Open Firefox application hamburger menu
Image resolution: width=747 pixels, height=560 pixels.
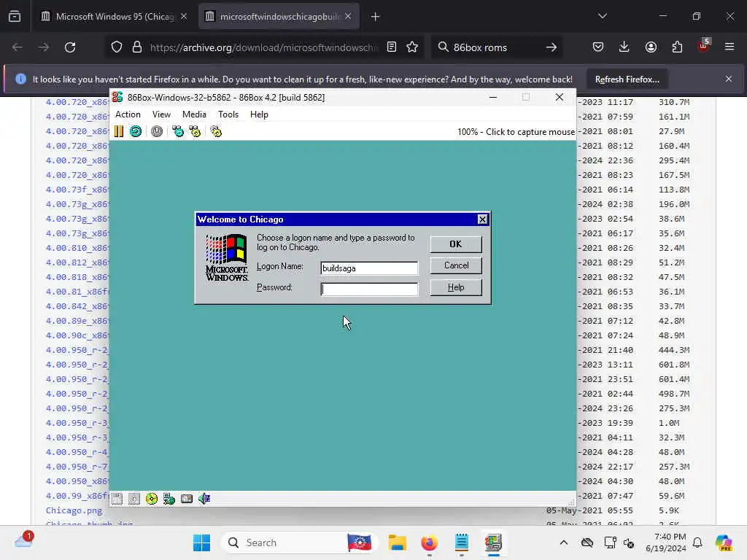[729, 47]
